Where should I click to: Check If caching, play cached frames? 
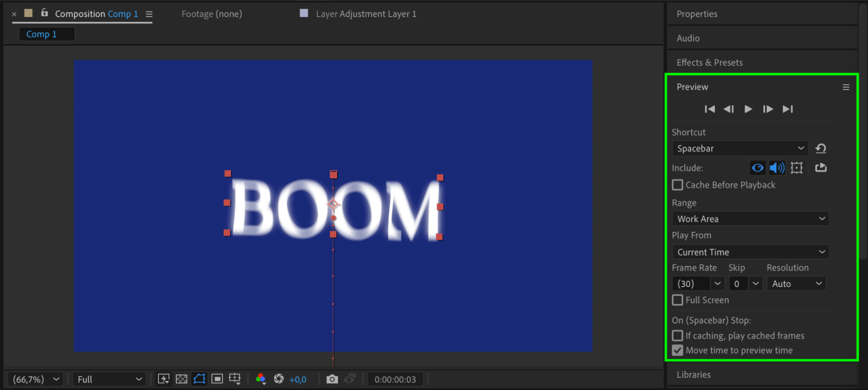(677, 336)
